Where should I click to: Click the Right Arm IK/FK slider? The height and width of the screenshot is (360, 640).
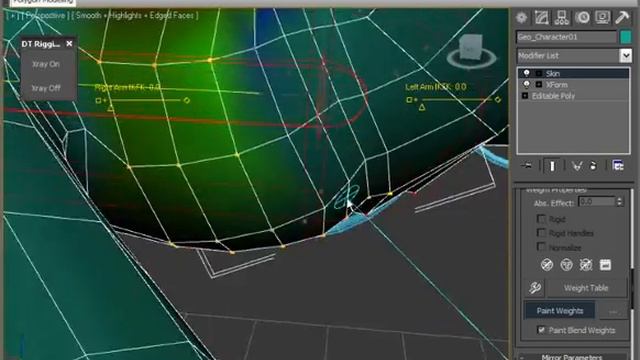(142, 100)
